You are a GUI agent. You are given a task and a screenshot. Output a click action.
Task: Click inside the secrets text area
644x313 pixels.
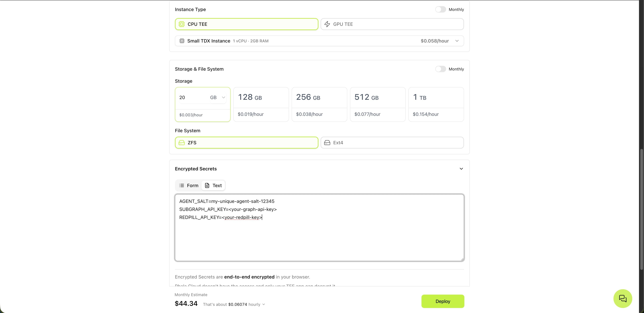point(319,237)
